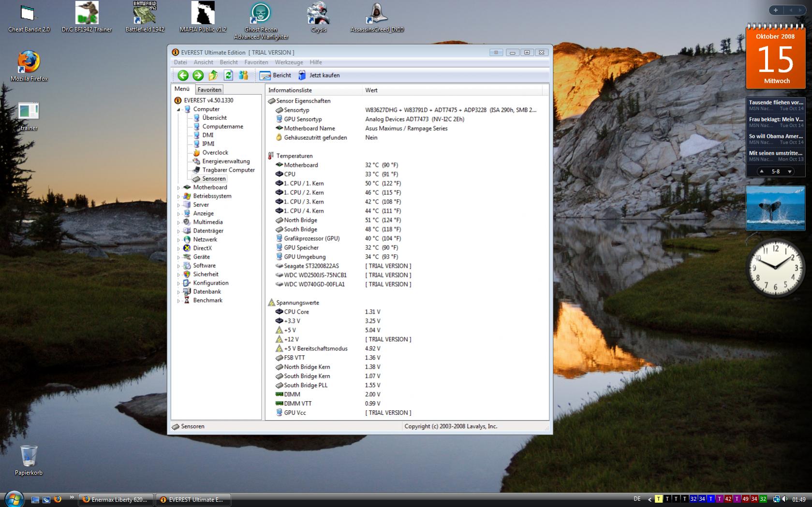812x507 pixels.
Task: Select the AssassinsCreed_Dx10 desktop shortcut
Action: coord(377,17)
